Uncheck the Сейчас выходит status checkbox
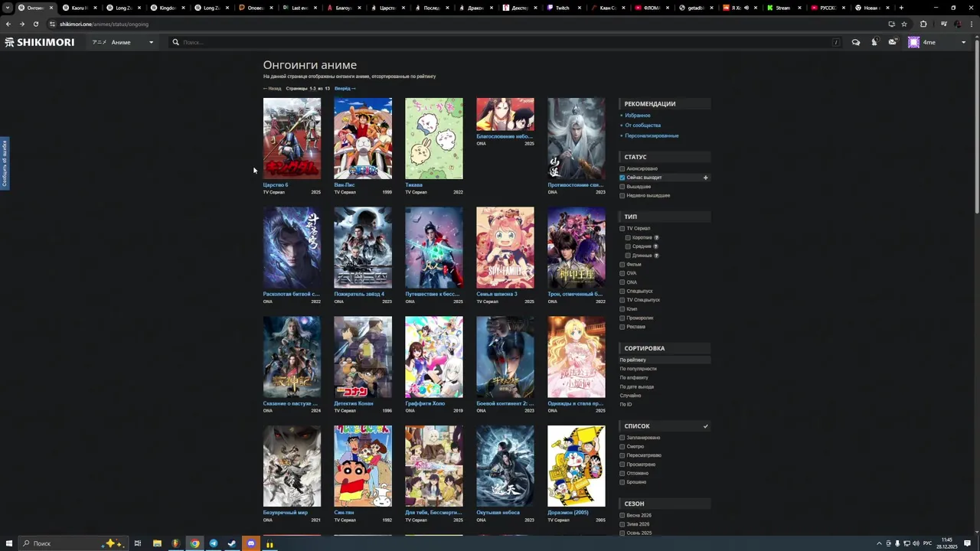The image size is (980, 551). [622, 178]
